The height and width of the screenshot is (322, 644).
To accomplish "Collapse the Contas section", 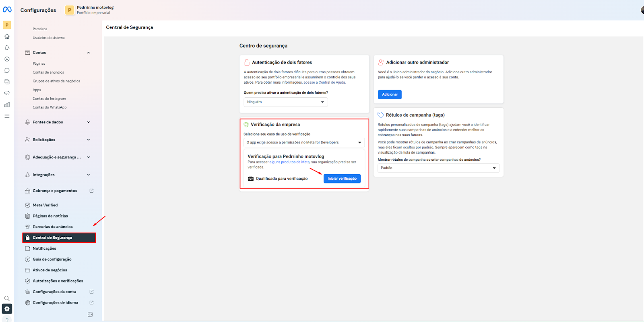I will click(x=89, y=53).
